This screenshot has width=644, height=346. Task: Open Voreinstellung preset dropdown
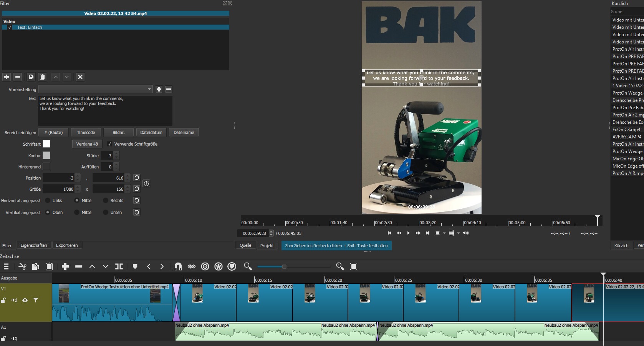pos(95,89)
